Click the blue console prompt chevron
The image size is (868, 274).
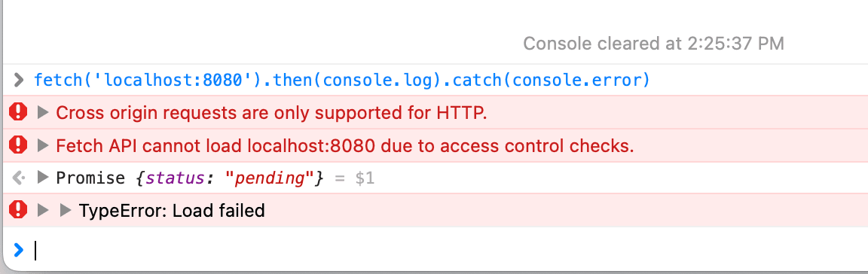tap(19, 250)
